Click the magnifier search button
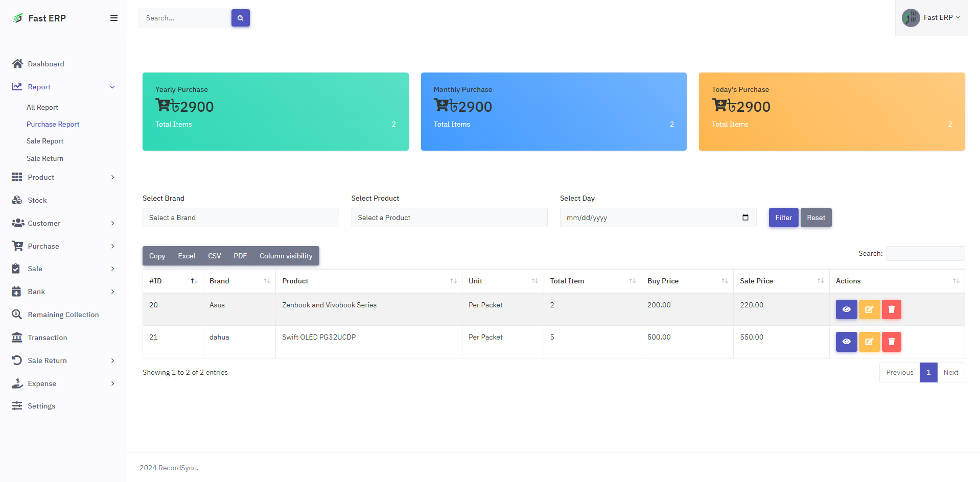980x482 pixels. pos(240,18)
